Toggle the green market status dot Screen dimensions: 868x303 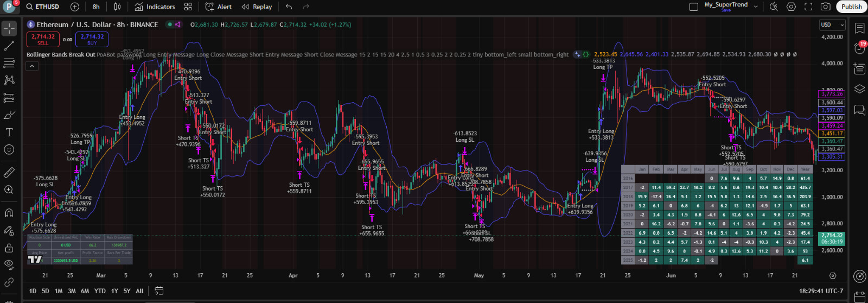pos(170,24)
